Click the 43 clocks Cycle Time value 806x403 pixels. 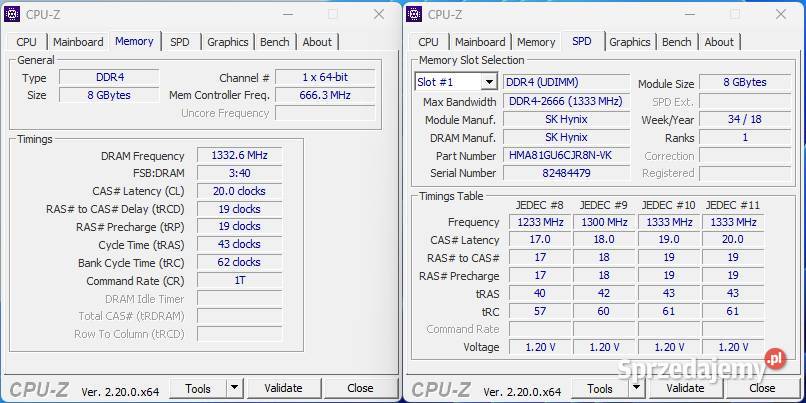point(240,244)
